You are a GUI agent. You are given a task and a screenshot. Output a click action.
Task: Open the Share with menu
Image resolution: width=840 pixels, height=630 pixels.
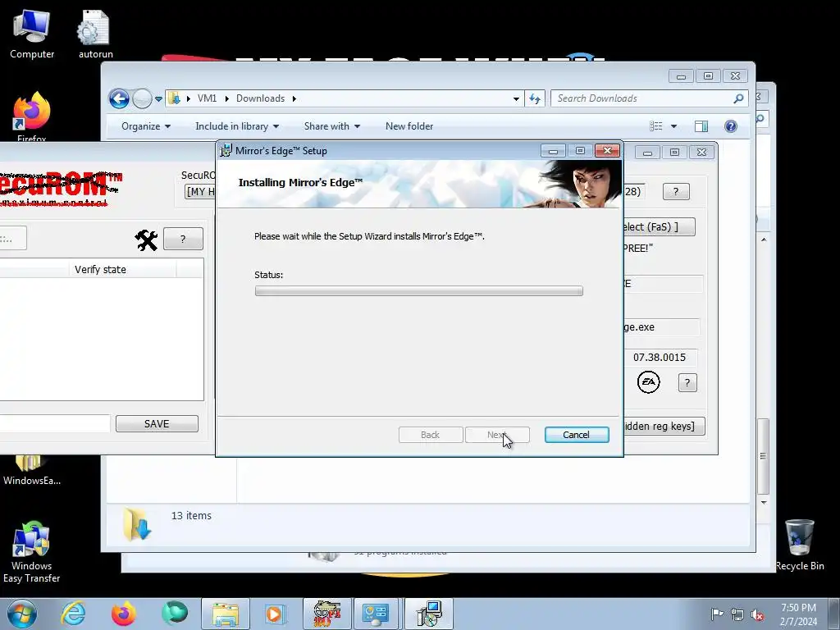[331, 126]
